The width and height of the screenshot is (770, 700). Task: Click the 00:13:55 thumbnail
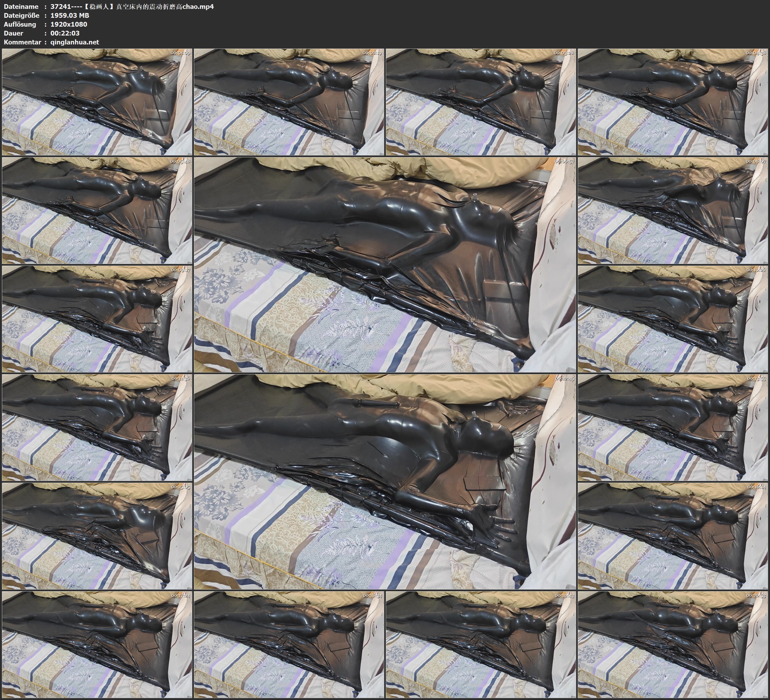coord(673,427)
